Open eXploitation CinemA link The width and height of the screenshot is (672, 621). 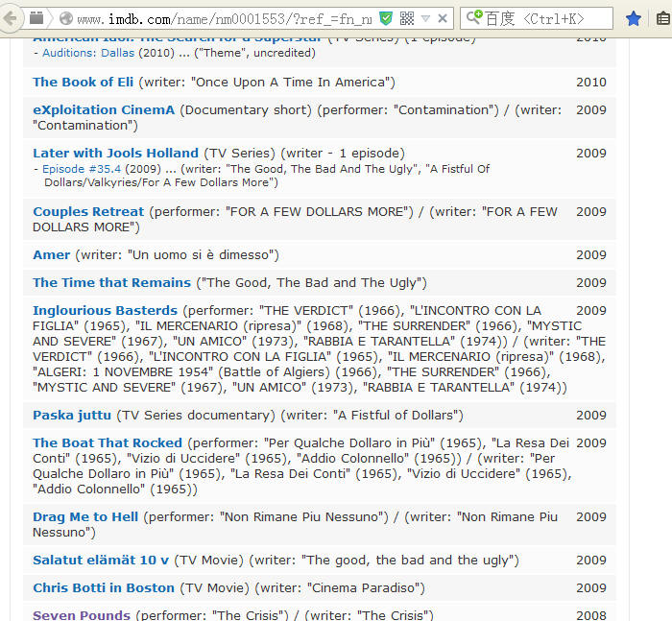pyautogui.click(x=104, y=109)
